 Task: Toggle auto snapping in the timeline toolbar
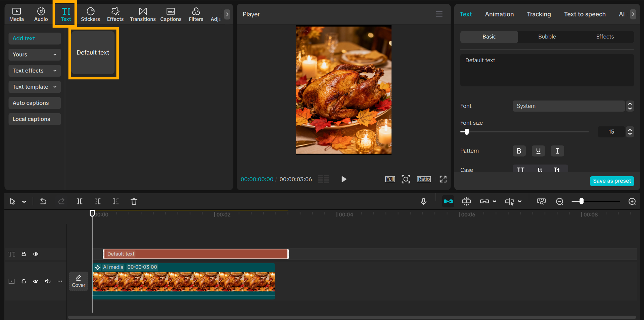tap(448, 201)
